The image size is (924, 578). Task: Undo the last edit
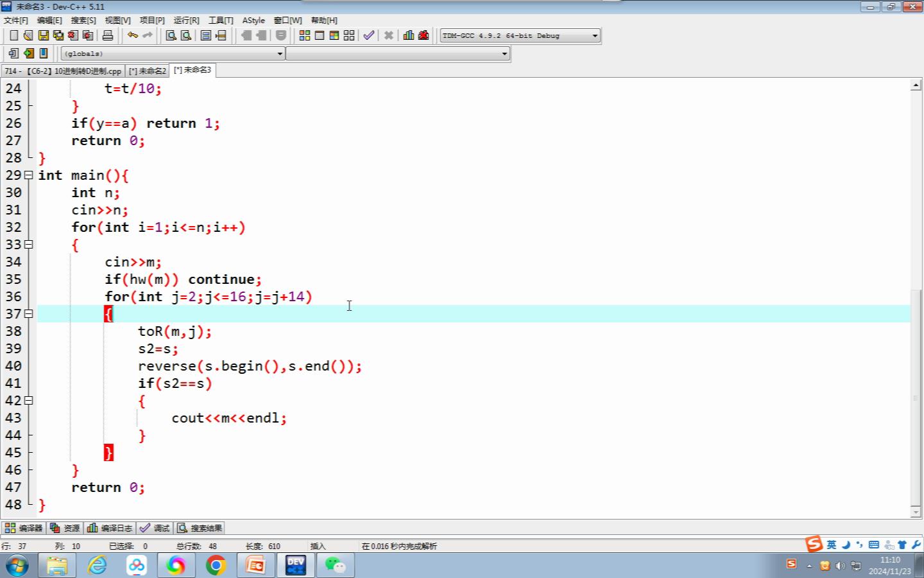pyautogui.click(x=133, y=35)
